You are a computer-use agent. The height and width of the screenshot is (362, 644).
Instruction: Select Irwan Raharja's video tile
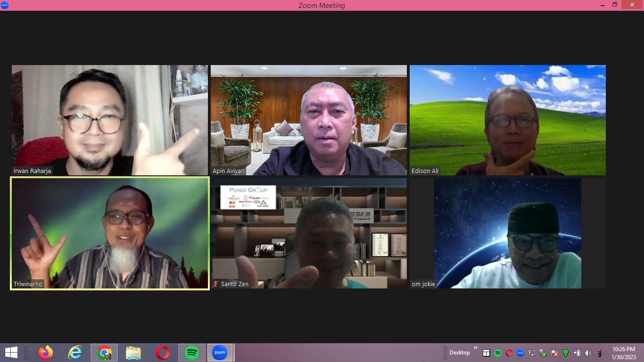(109, 120)
